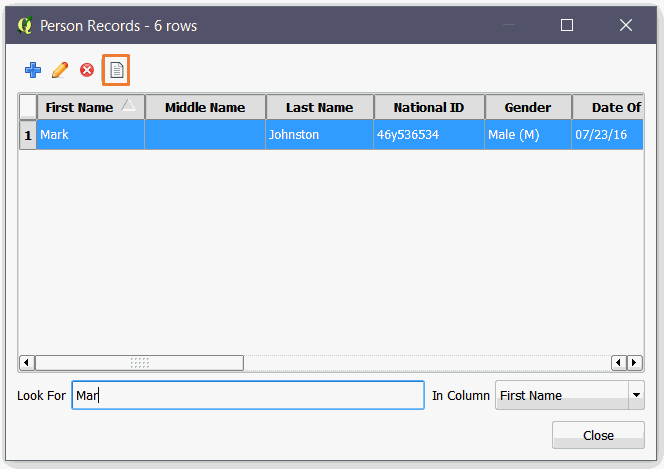Click the Middle Name column header
This screenshot has height=469, width=664.
[x=205, y=108]
